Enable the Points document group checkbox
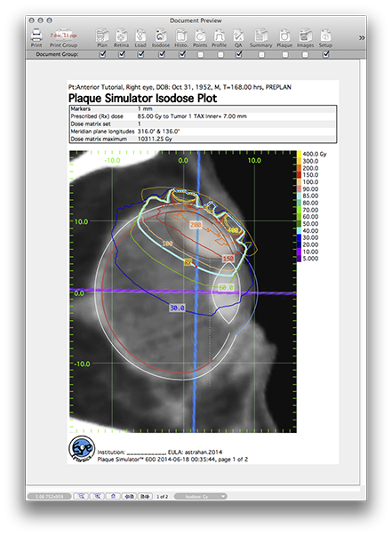The image size is (392, 536). [x=201, y=54]
